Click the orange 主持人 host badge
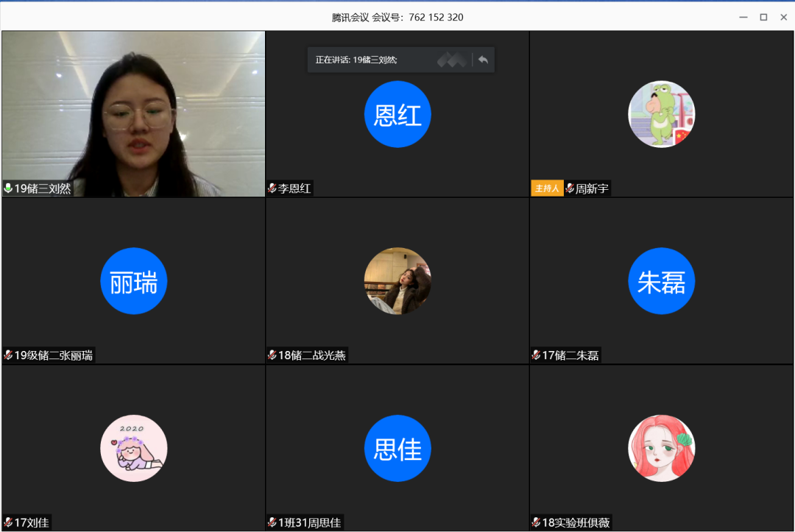Image resolution: width=795 pixels, height=532 pixels. [546, 188]
